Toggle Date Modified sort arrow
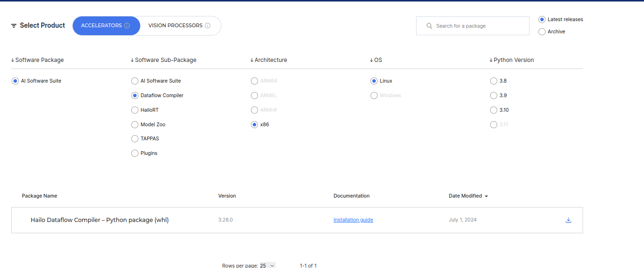The image size is (644, 268). (x=486, y=196)
